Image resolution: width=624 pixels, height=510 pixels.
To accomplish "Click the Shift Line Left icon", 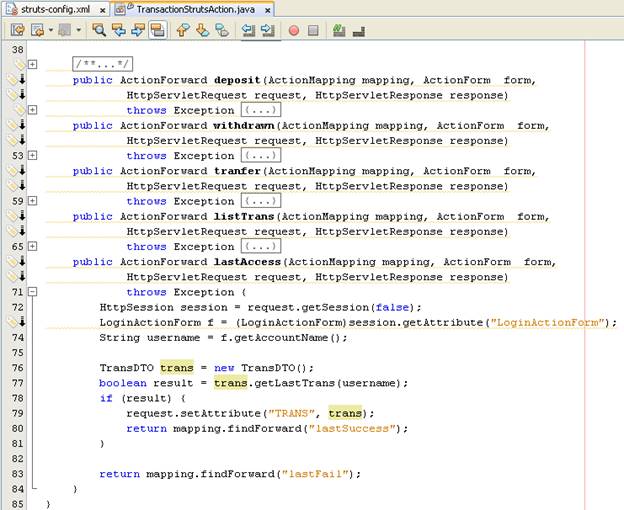I will tap(249, 30).
